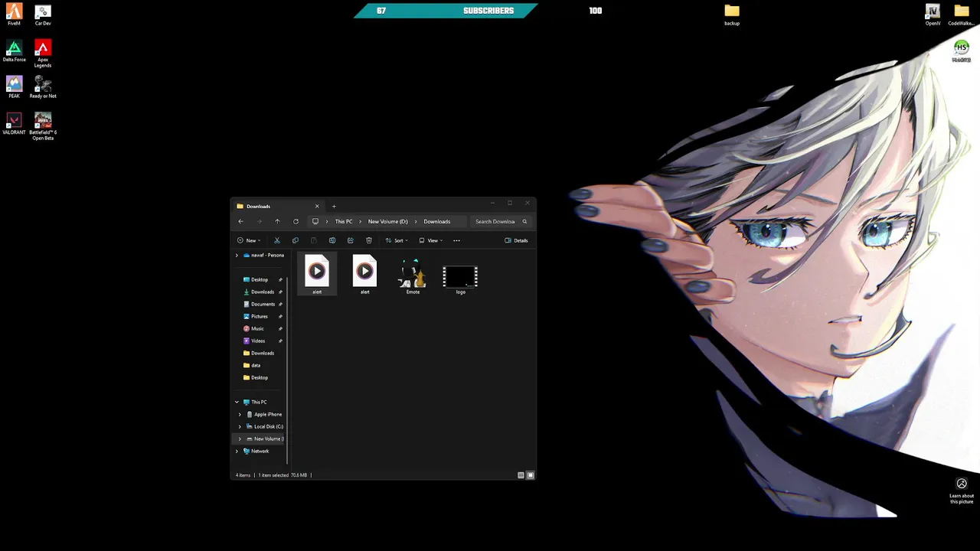The height and width of the screenshot is (551, 980).
Task: Select the CodeWalker folder on desktop
Action: point(962,15)
